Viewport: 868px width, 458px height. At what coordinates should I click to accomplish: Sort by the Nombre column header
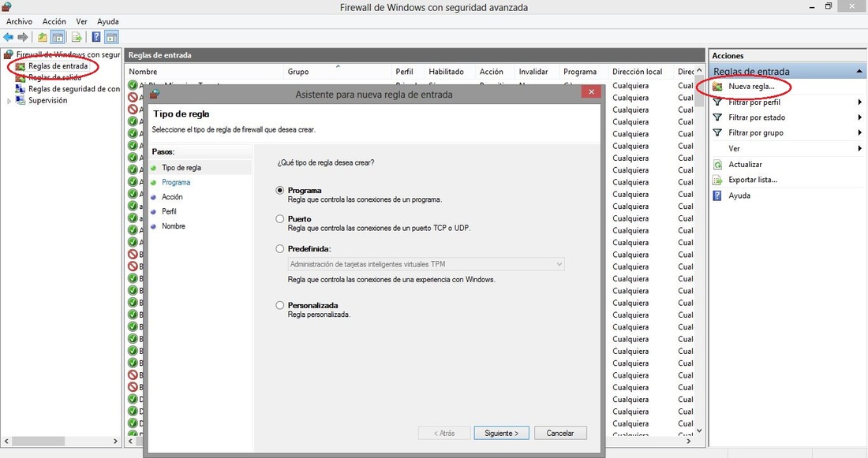click(x=205, y=72)
